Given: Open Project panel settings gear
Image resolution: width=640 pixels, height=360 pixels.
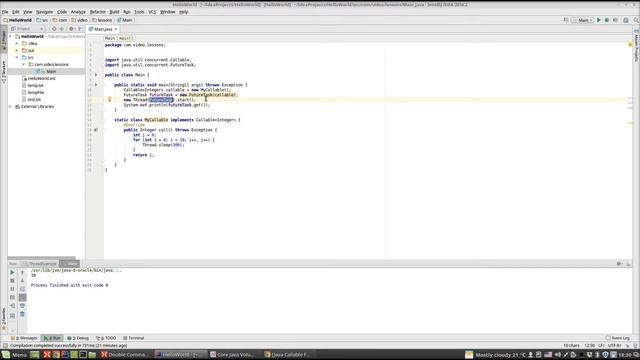Looking at the screenshot, I should pos(72,29).
